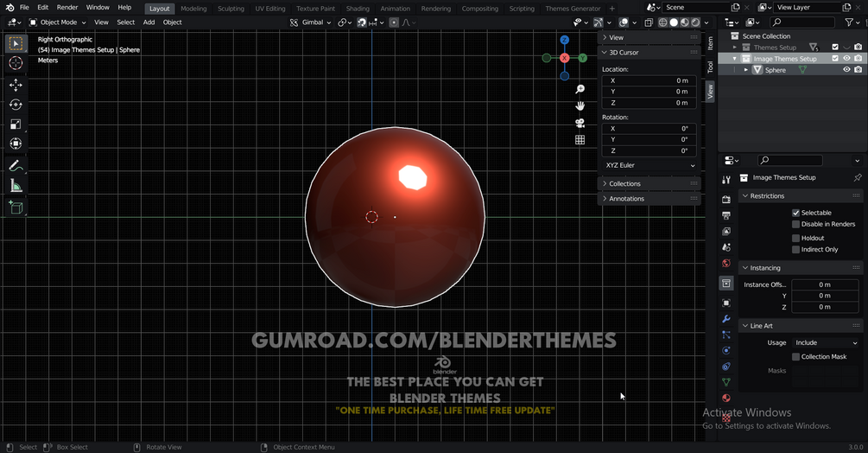Screen dimensions: 868x453
Task: Switch to material preview shading
Action: pyautogui.click(x=685, y=22)
